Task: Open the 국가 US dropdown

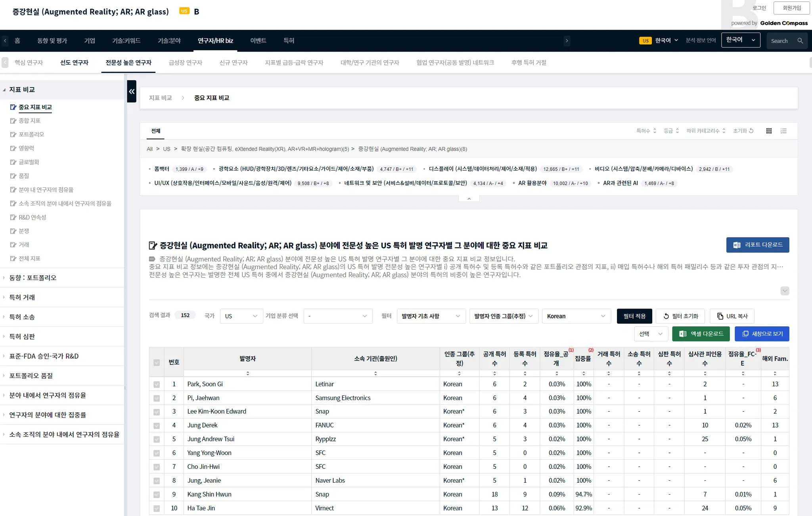Action: click(241, 316)
